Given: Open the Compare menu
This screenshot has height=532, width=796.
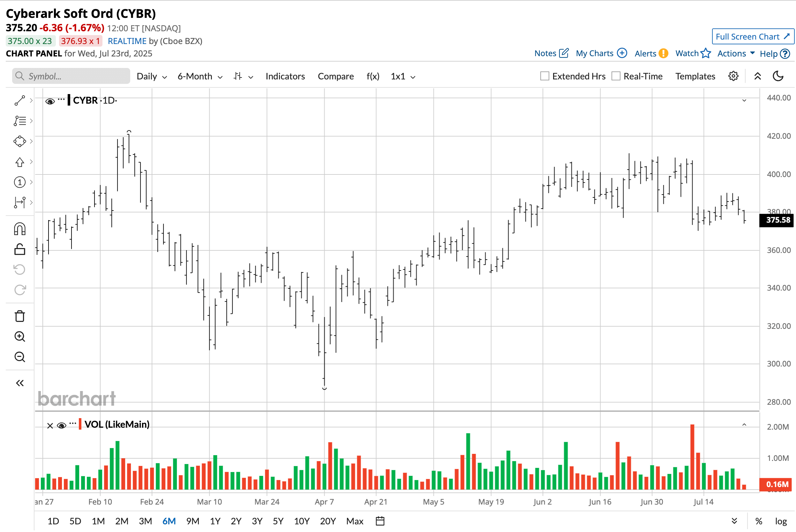Looking at the screenshot, I should pos(336,76).
